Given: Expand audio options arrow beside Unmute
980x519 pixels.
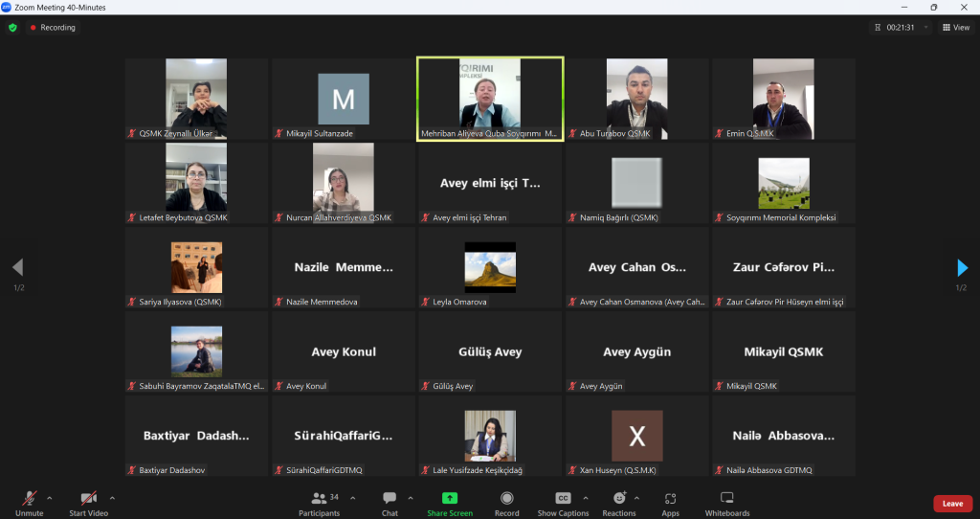Looking at the screenshot, I should (x=50, y=498).
